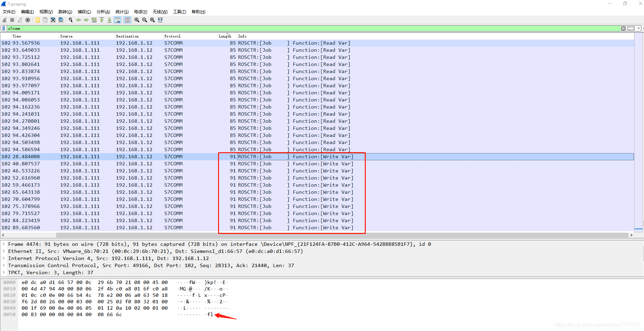Clear the s7comm display filter
This screenshot has height=331, width=644.
623,28
